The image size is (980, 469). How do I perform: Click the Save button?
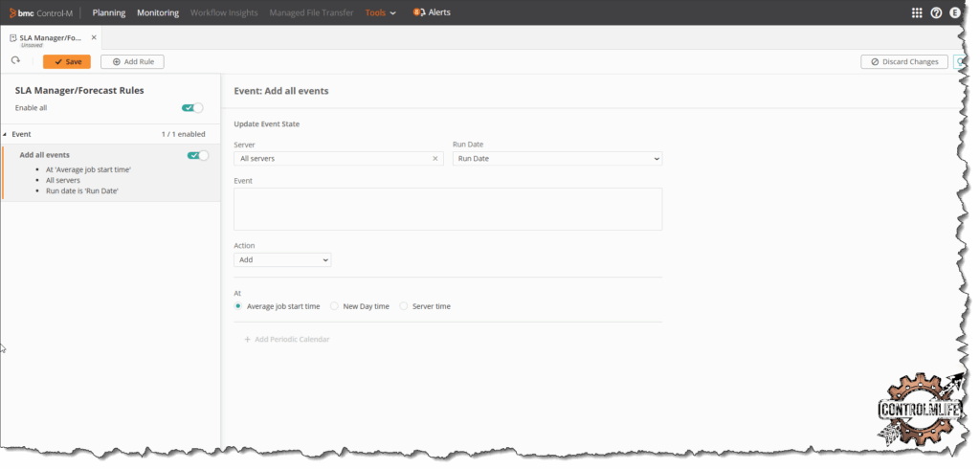67,61
